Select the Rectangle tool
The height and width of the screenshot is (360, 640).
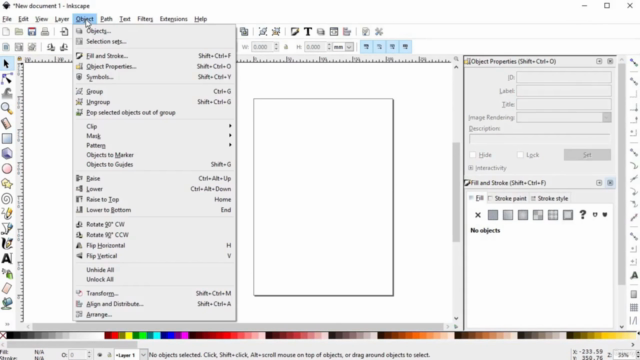7,138
